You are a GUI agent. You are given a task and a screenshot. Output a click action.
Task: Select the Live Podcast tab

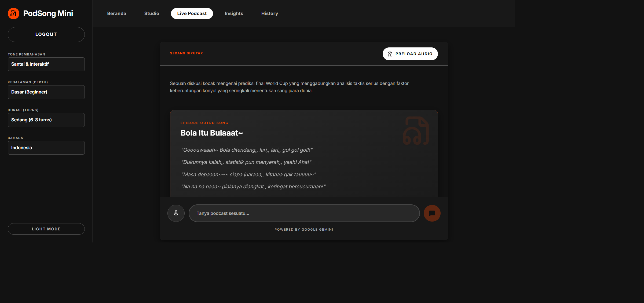click(x=192, y=13)
